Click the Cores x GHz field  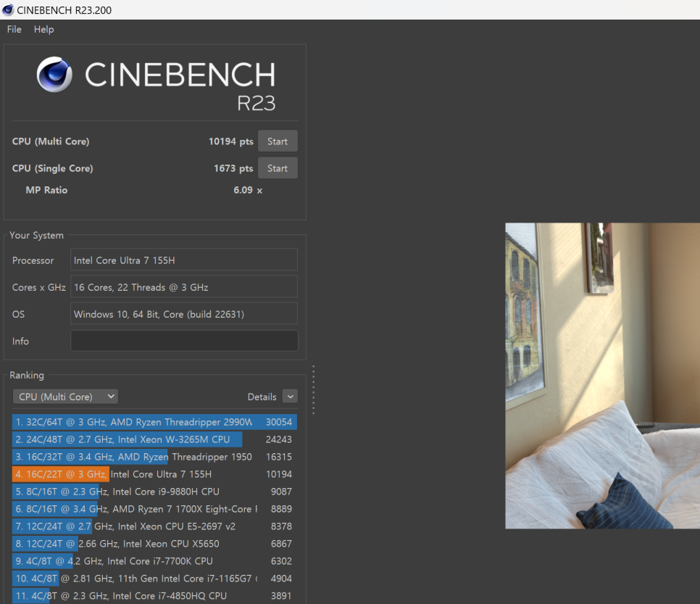click(x=184, y=287)
